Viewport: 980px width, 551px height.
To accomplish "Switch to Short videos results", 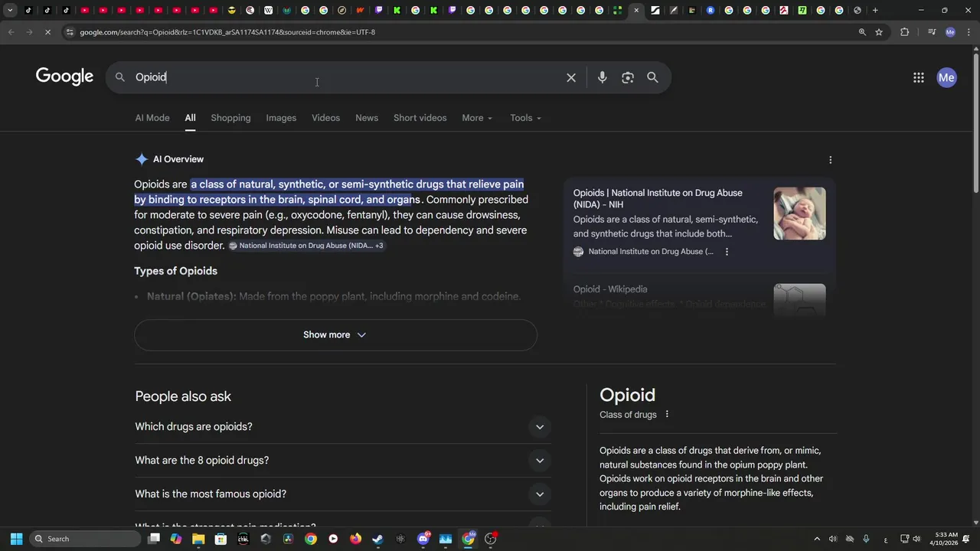I will [420, 118].
